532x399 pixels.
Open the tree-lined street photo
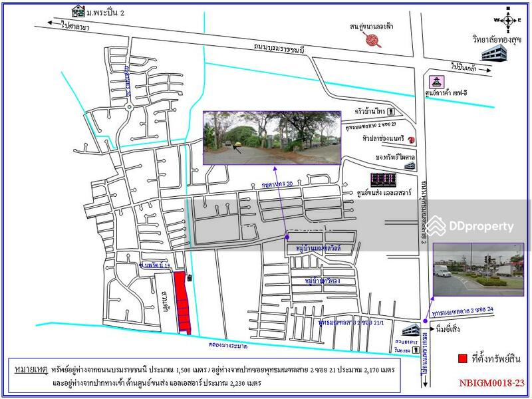tap(271, 138)
